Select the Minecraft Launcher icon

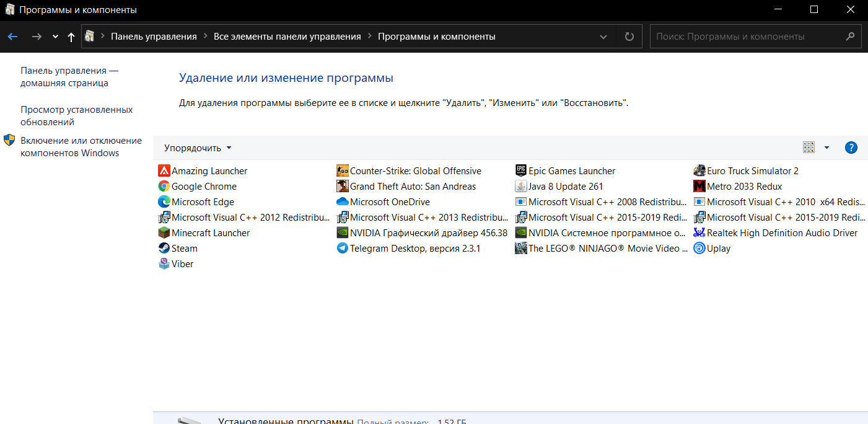coord(164,233)
